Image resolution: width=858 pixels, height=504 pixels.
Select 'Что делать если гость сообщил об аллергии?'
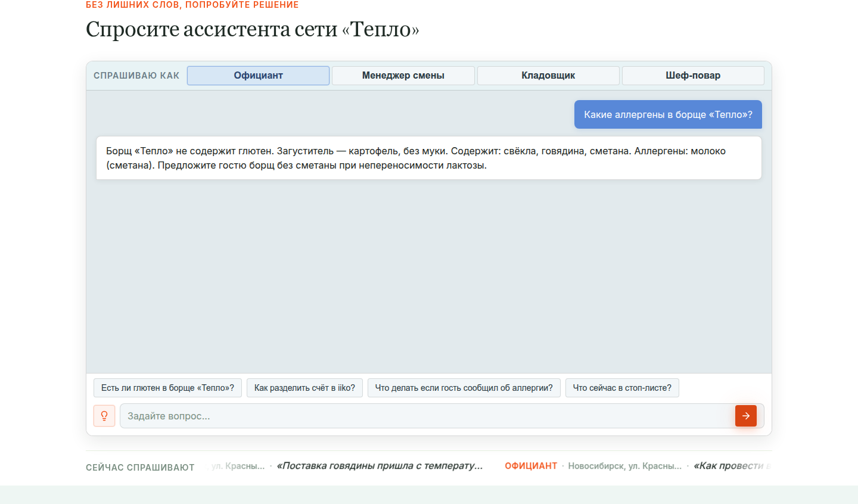tap(464, 388)
